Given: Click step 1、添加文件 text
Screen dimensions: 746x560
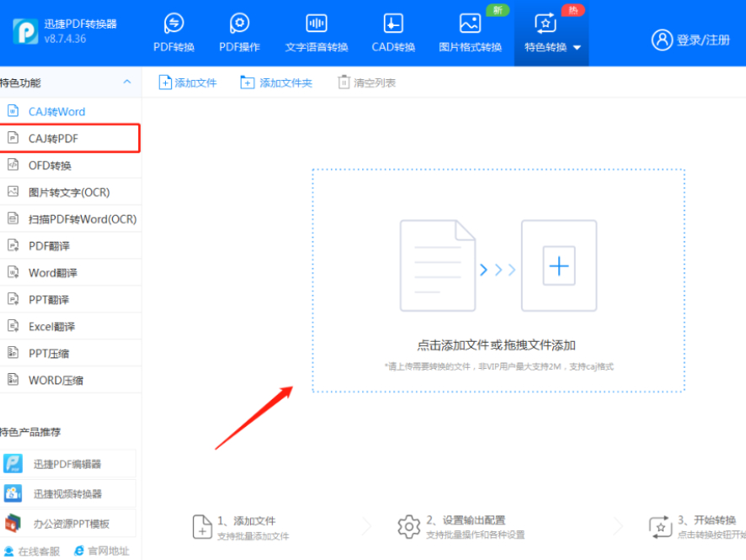Looking at the screenshot, I should [x=247, y=521].
